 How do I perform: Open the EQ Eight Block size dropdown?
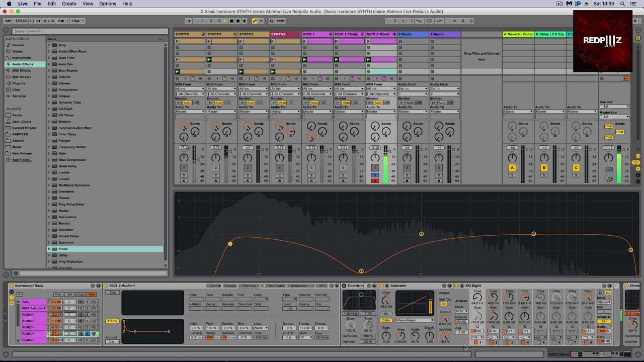click(x=460, y=311)
